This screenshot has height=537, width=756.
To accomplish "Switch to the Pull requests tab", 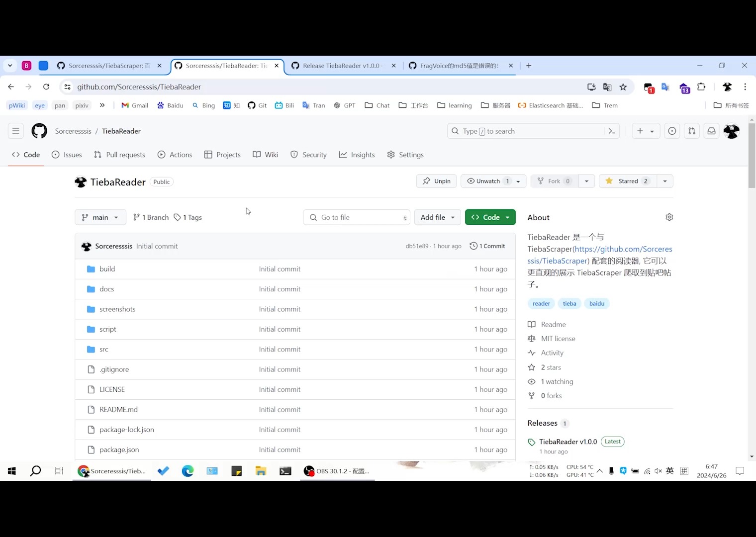I will click(x=119, y=155).
